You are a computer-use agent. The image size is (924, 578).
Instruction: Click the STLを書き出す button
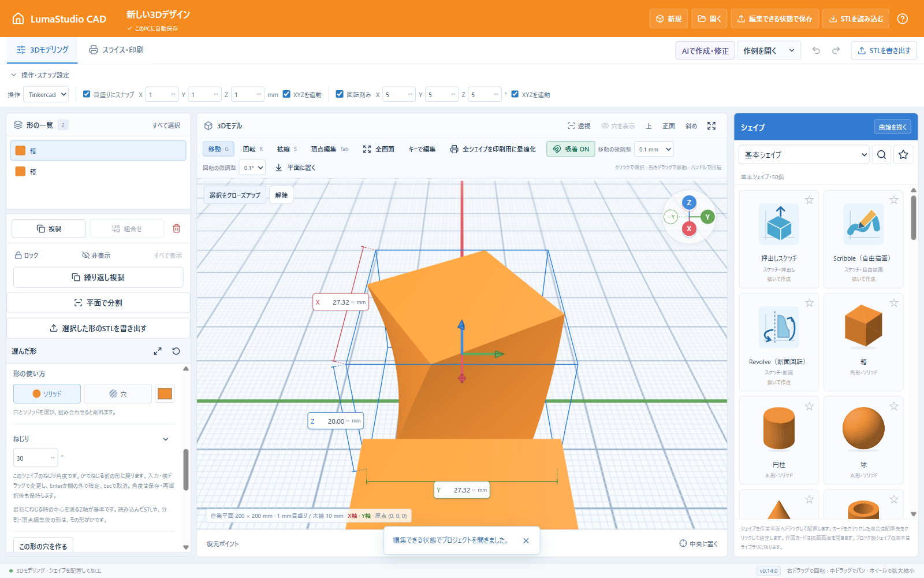(884, 51)
